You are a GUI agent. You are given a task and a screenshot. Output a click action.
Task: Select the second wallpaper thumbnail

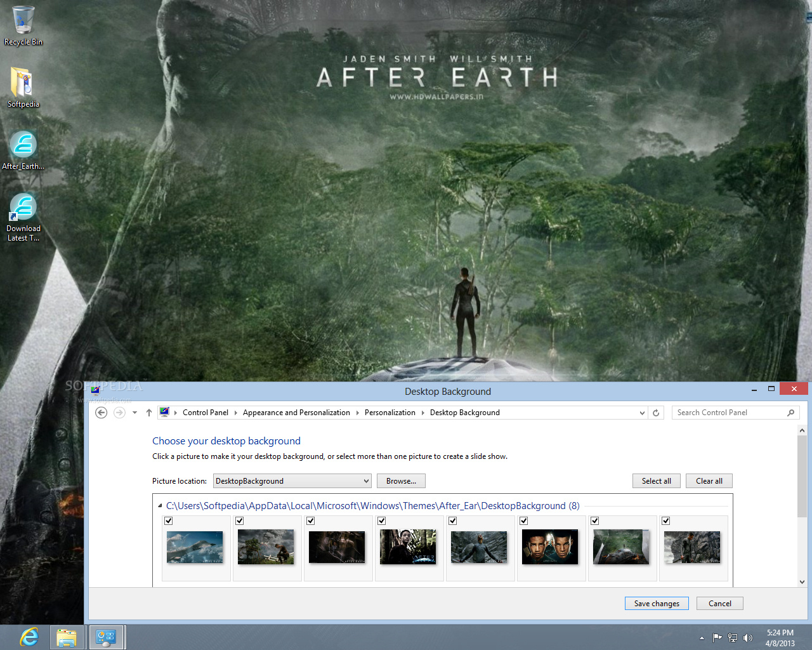[x=266, y=547]
